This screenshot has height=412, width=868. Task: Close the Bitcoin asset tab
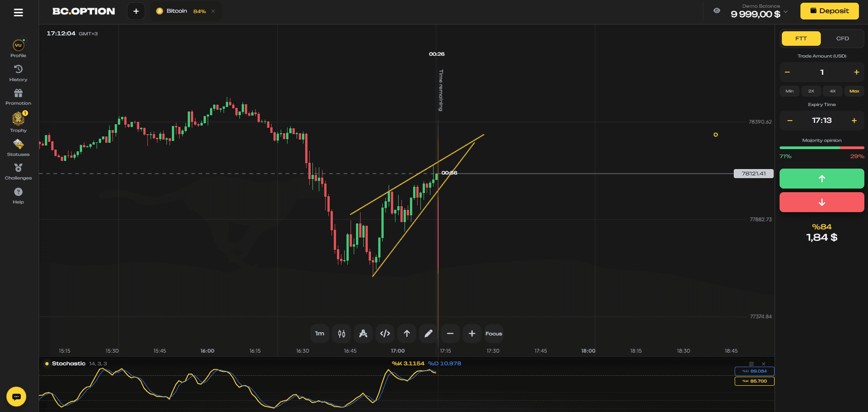[x=213, y=11]
